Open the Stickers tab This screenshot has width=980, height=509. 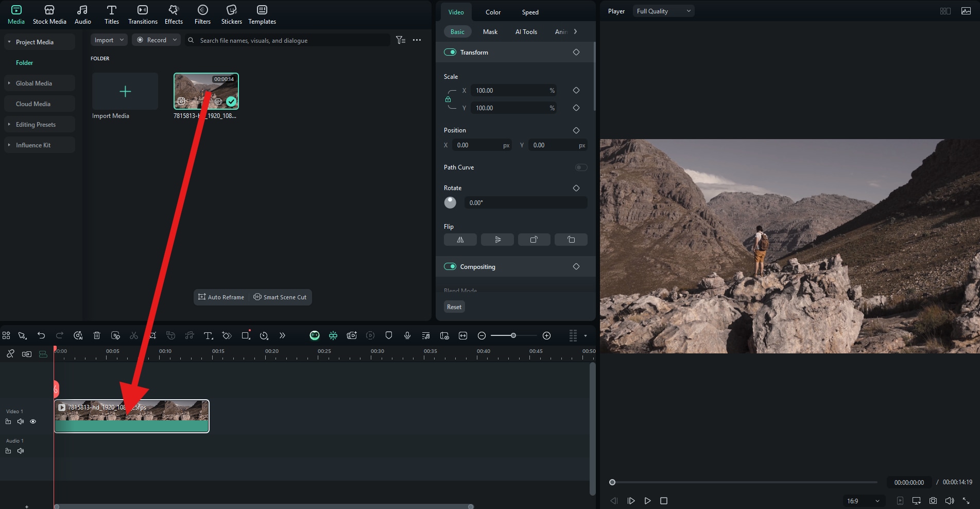coord(231,15)
